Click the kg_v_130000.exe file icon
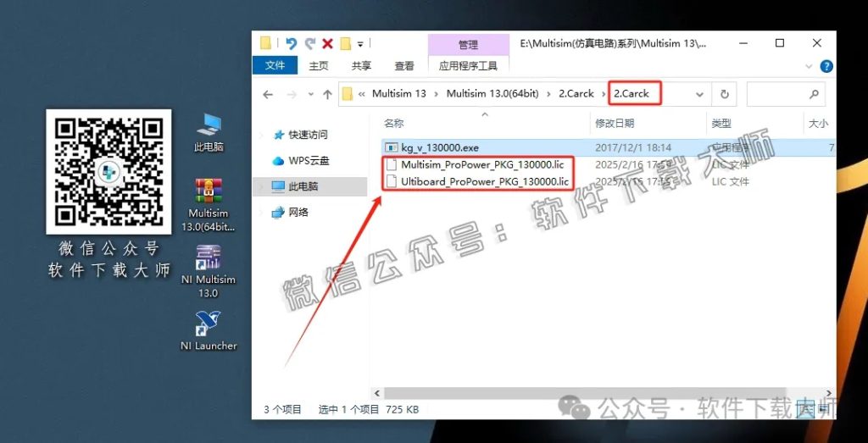 click(392, 147)
